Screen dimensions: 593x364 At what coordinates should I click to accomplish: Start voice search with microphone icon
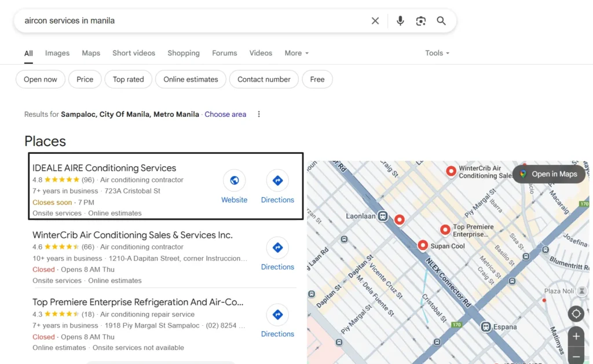(400, 21)
